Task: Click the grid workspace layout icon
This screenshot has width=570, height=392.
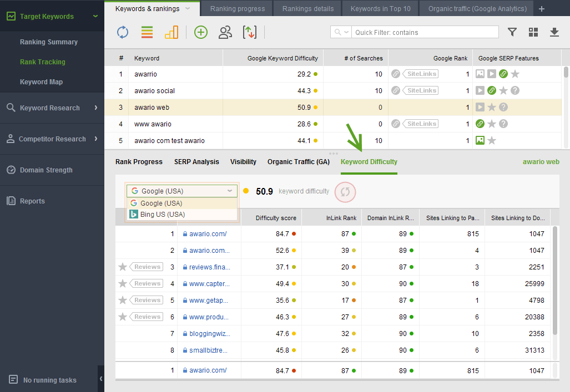Action: [x=533, y=32]
